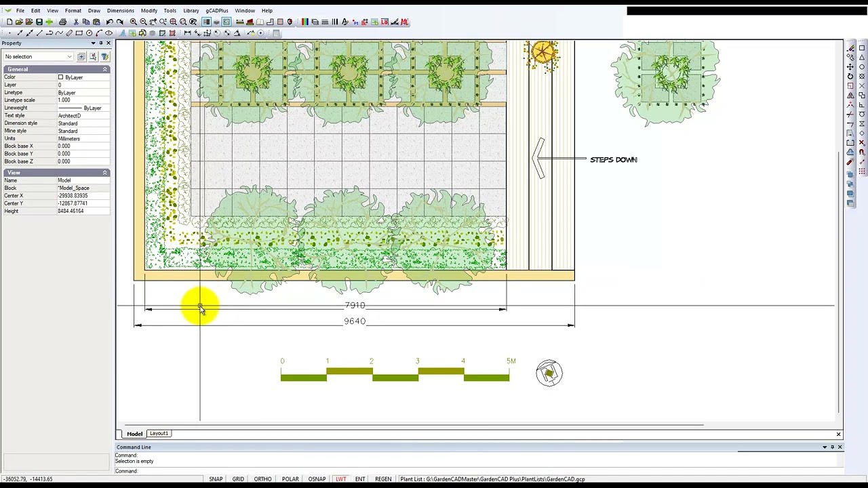Toggle REGEN in status bar
Screen dimensions: 868x488
click(383, 479)
